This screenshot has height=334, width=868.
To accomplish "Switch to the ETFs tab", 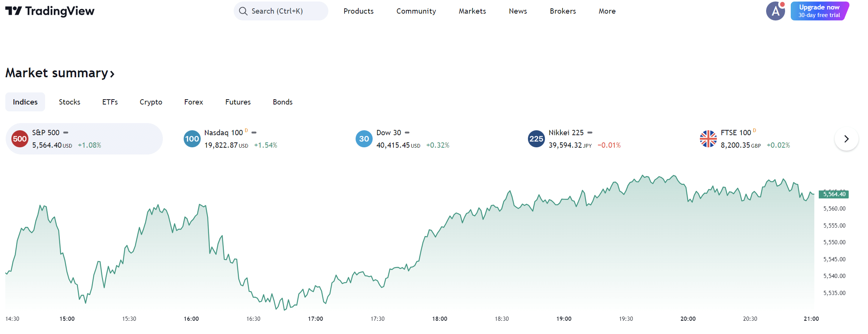I will click(x=110, y=102).
